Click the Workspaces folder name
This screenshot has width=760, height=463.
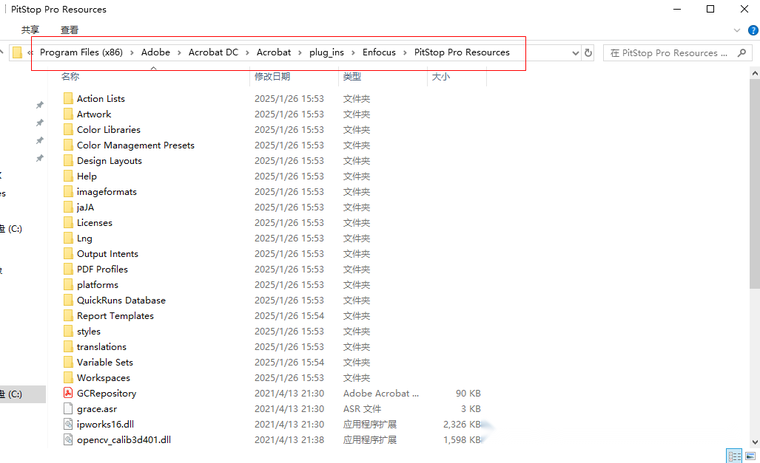tap(103, 378)
